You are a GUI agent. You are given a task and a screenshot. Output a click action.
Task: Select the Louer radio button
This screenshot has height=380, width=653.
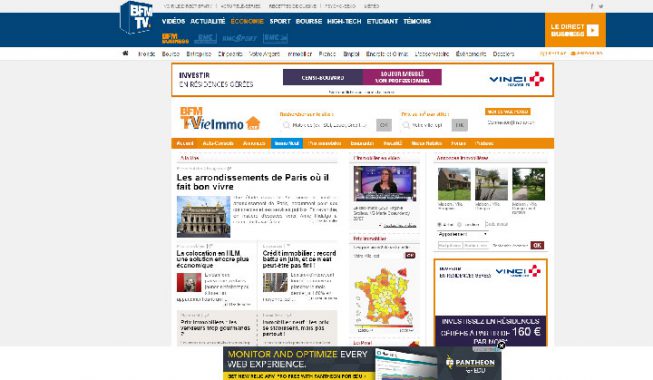[460, 225]
